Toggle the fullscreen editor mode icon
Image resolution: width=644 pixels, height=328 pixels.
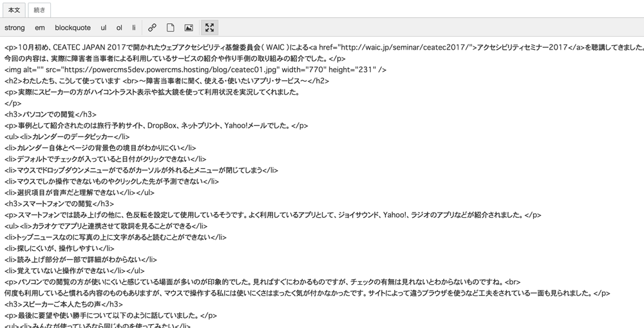coord(209,28)
